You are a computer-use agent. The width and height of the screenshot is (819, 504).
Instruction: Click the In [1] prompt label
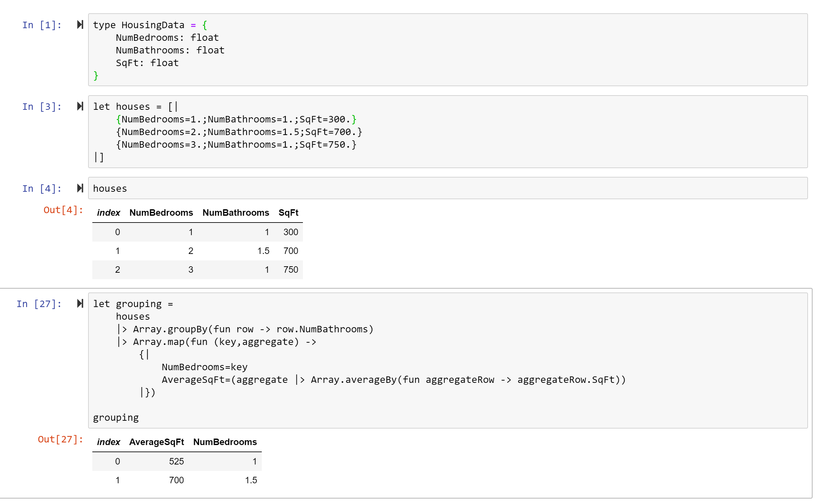pyautogui.click(x=42, y=25)
